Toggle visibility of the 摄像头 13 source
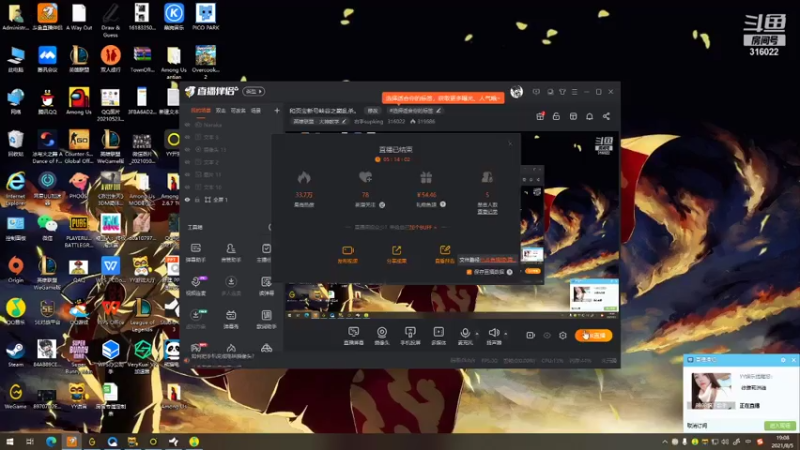Screen dimensions: 800x450 (x=187, y=149)
